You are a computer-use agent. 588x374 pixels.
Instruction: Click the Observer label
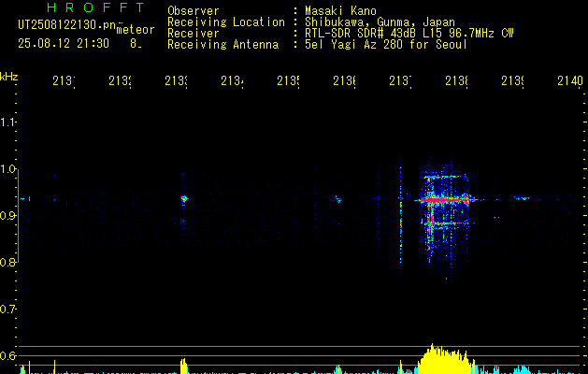point(194,10)
